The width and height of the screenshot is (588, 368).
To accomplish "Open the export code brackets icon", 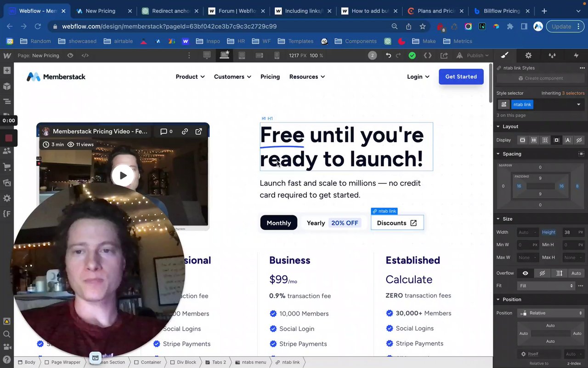I will (428, 55).
